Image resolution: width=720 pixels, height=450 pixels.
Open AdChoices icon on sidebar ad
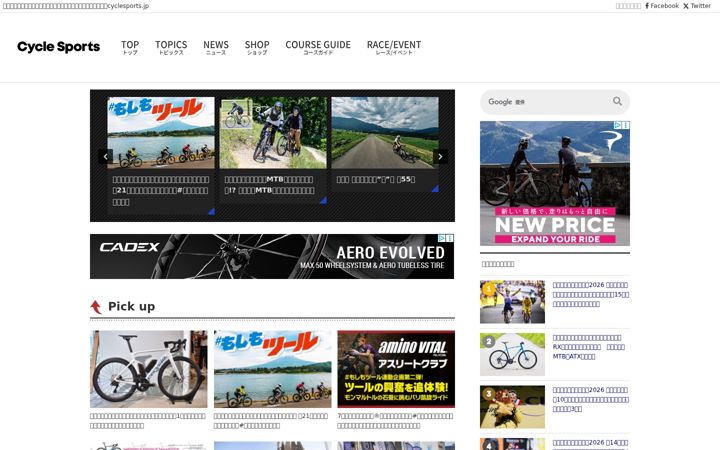(618, 125)
